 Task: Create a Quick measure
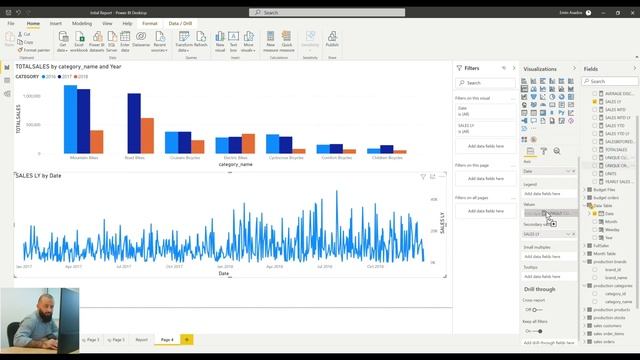(x=287, y=41)
